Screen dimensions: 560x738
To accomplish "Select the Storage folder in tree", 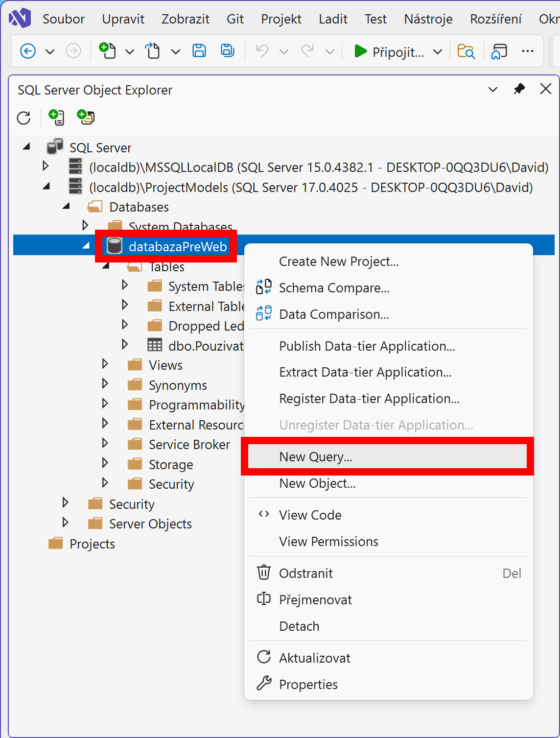I will pos(171,464).
